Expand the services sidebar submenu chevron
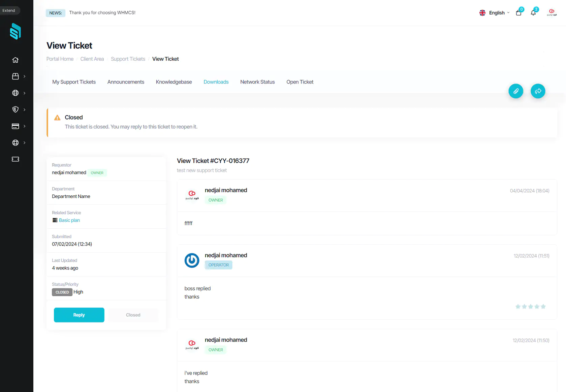Image resolution: width=566 pixels, height=392 pixels. [25, 76]
